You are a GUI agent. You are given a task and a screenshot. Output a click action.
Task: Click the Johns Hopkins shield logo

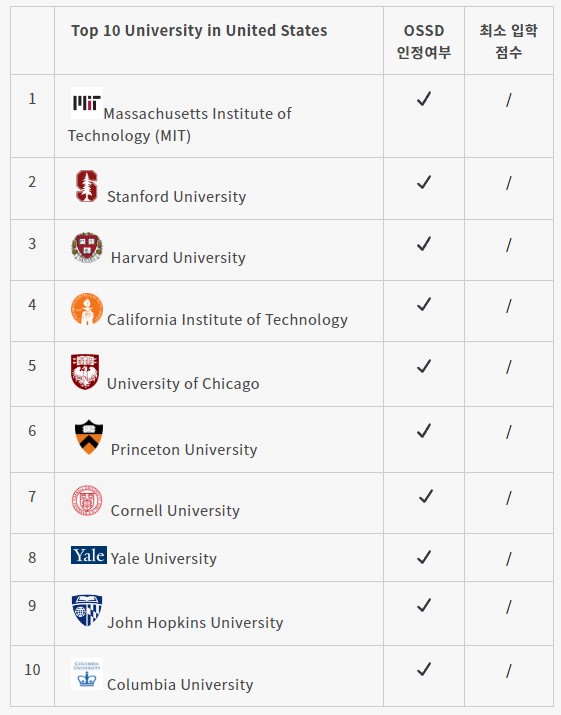87,611
